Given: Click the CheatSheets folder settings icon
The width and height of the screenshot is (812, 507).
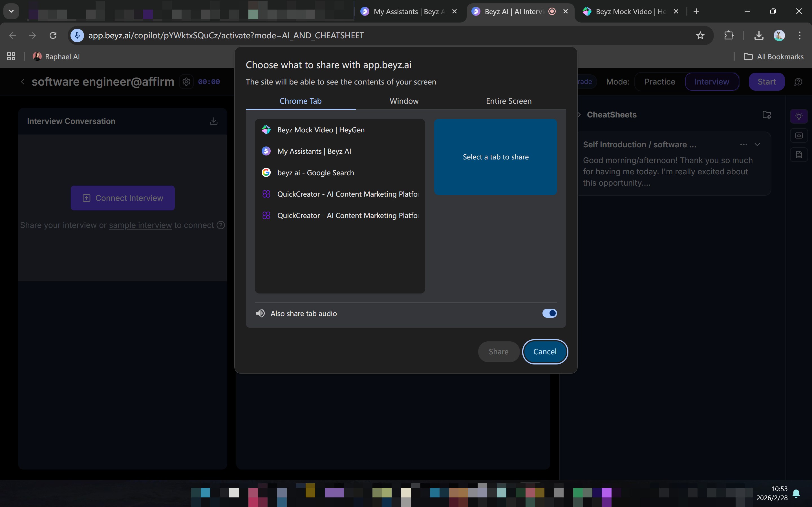Looking at the screenshot, I should pos(767,115).
